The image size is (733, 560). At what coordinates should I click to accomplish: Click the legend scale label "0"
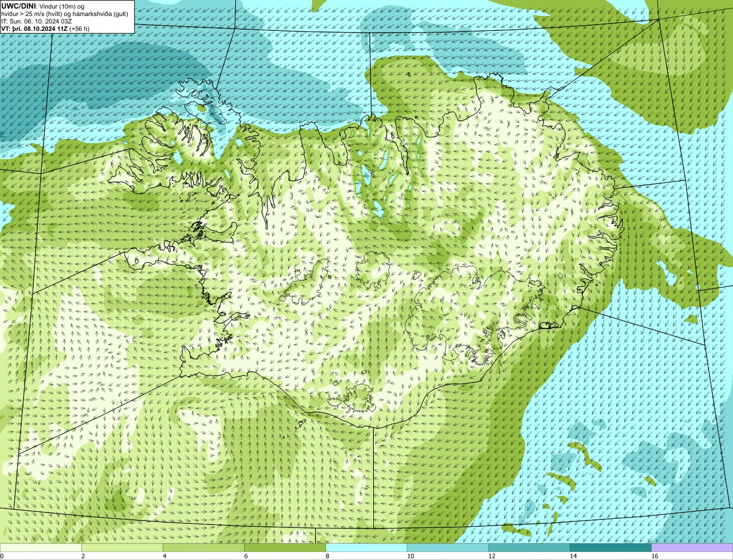[x=2, y=556]
